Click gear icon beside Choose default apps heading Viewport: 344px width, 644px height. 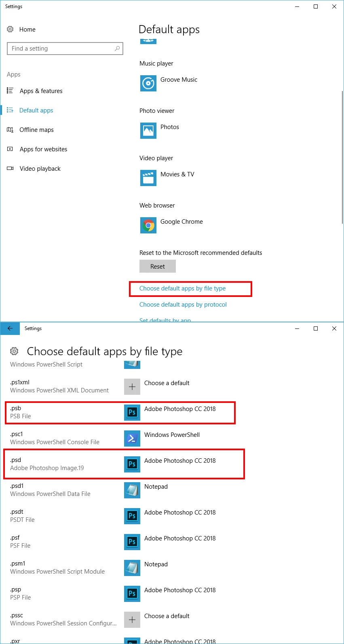tap(14, 351)
